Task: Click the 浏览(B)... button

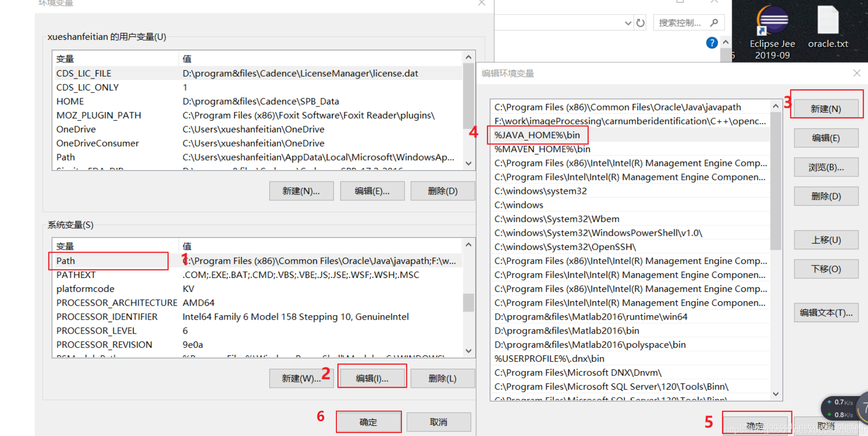Action: (826, 167)
